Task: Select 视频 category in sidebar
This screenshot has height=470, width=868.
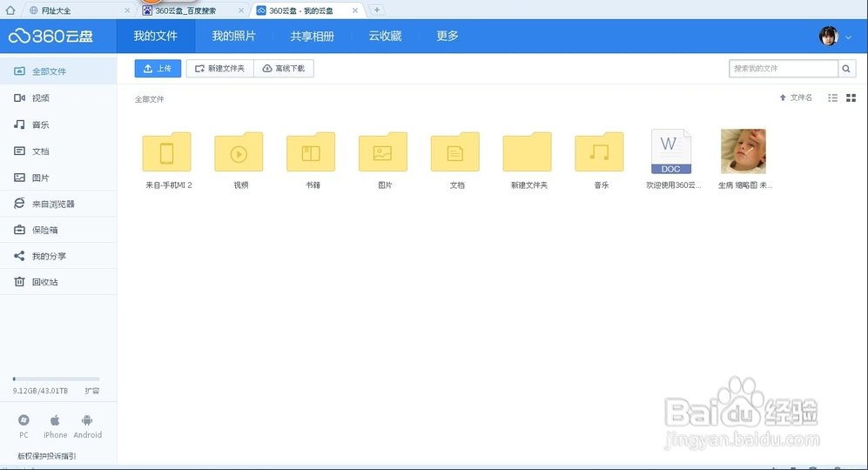Action: pyautogui.click(x=58, y=98)
